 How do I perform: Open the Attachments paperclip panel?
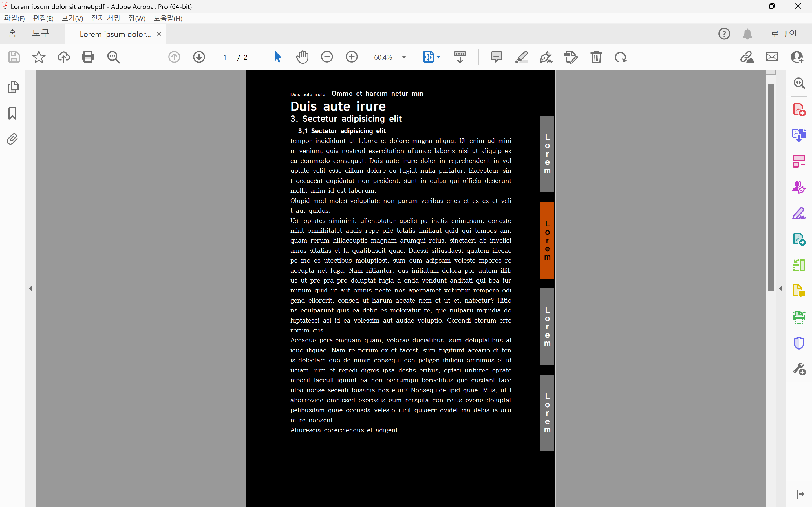[12, 139]
